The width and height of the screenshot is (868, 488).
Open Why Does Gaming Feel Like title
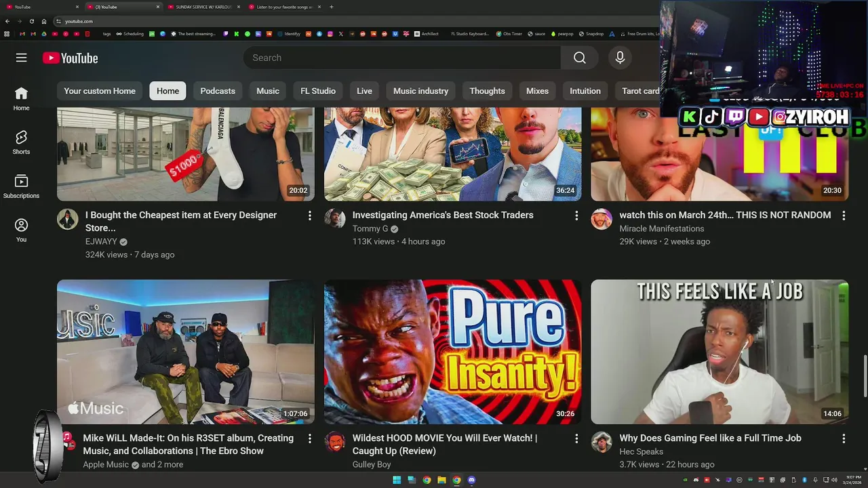click(710, 439)
